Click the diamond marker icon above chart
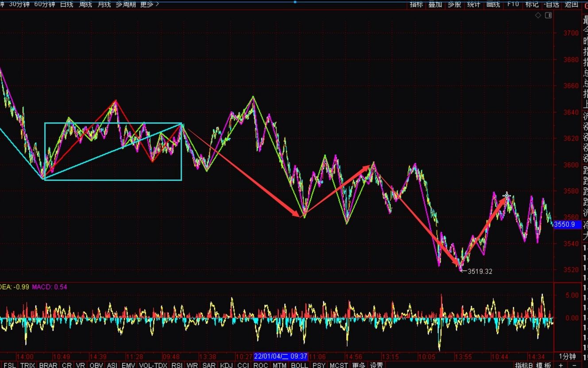This screenshot has width=588, height=368. pos(538,16)
